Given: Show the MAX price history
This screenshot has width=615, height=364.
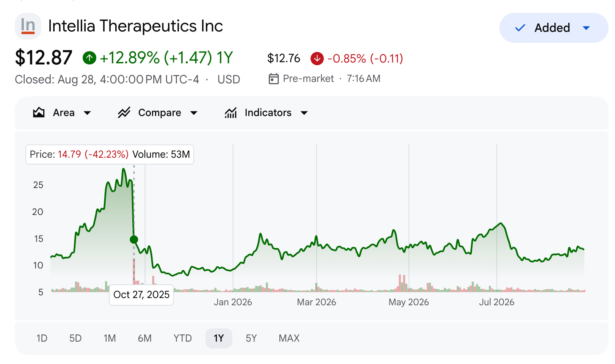Looking at the screenshot, I should pyautogui.click(x=289, y=338).
